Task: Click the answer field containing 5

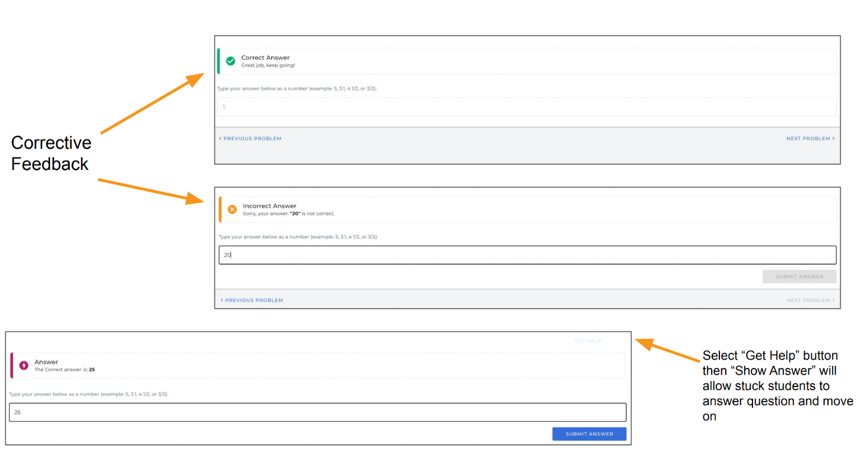Action: pyautogui.click(x=526, y=107)
